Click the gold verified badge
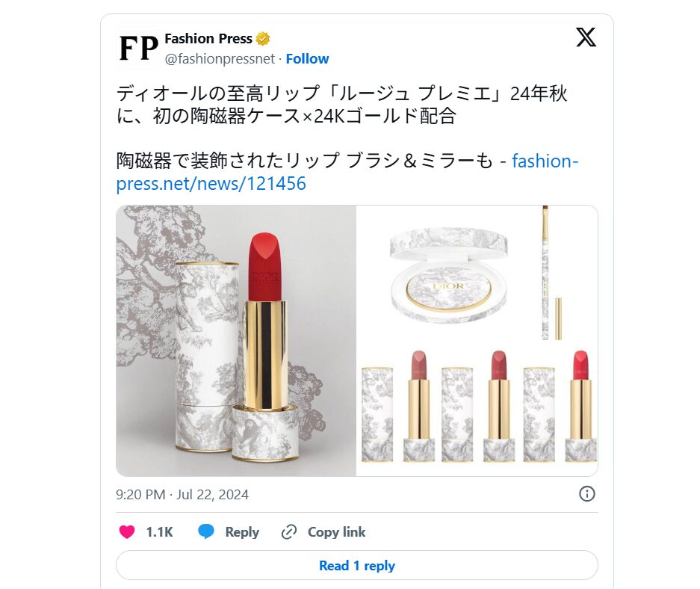 click(263, 39)
